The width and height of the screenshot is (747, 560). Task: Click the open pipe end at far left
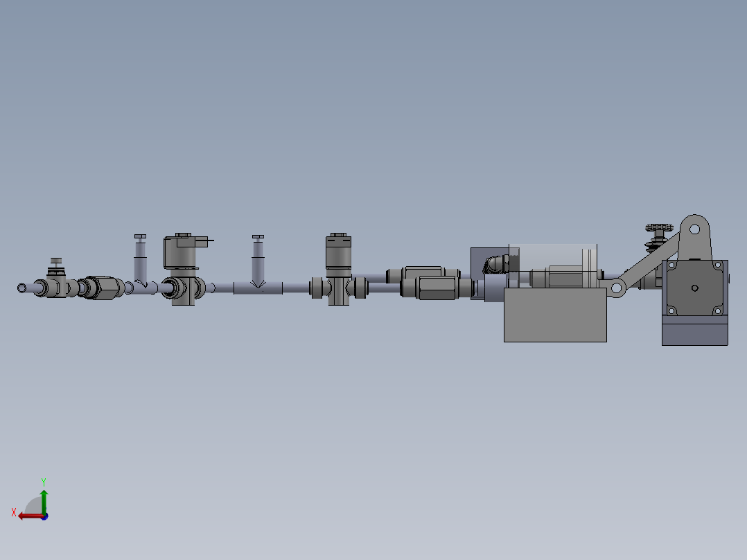[22, 288]
